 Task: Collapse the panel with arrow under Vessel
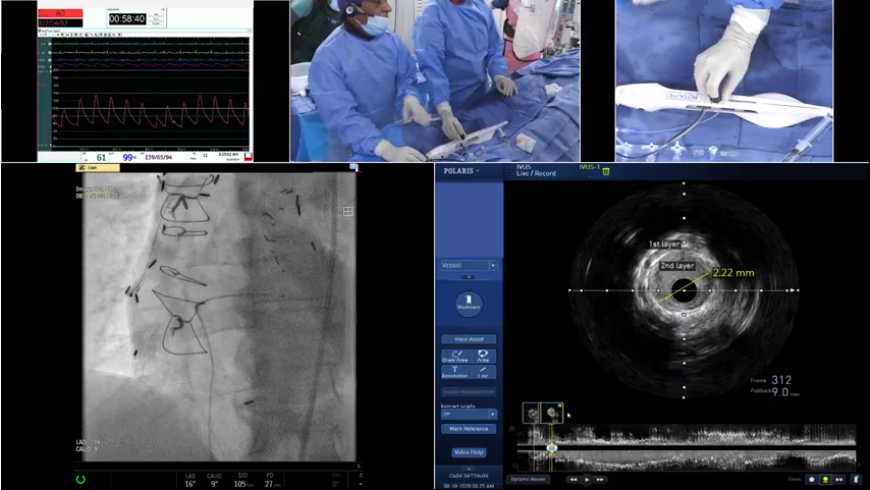coord(468,276)
